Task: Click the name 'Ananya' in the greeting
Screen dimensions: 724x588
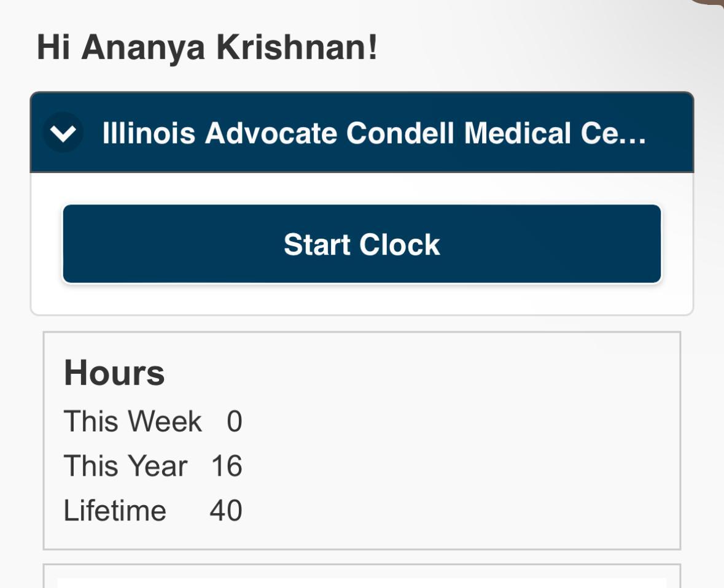Action: (x=142, y=47)
